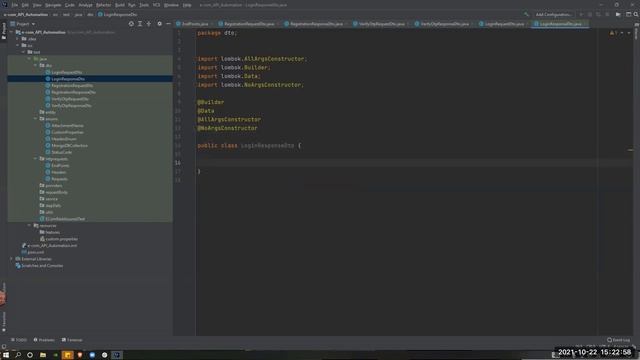Click the tool window toggle icon at bottom-left
The width and height of the screenshot is (640, 360).
(4, 347)
